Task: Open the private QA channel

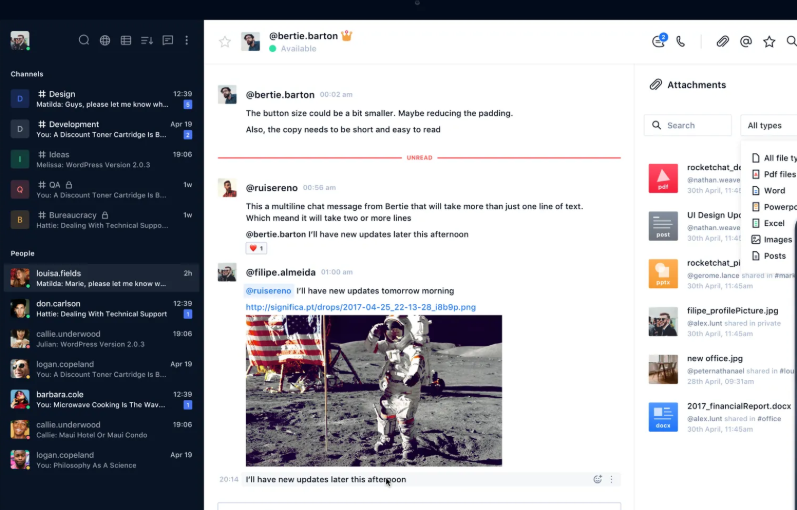Action: (x=102, y=190)
